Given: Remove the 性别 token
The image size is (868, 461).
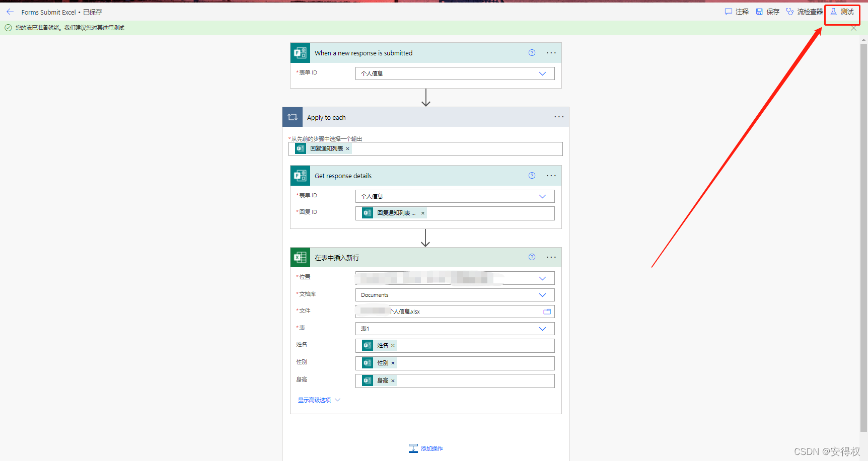Looking at the screenshot, I should [393, 363].
